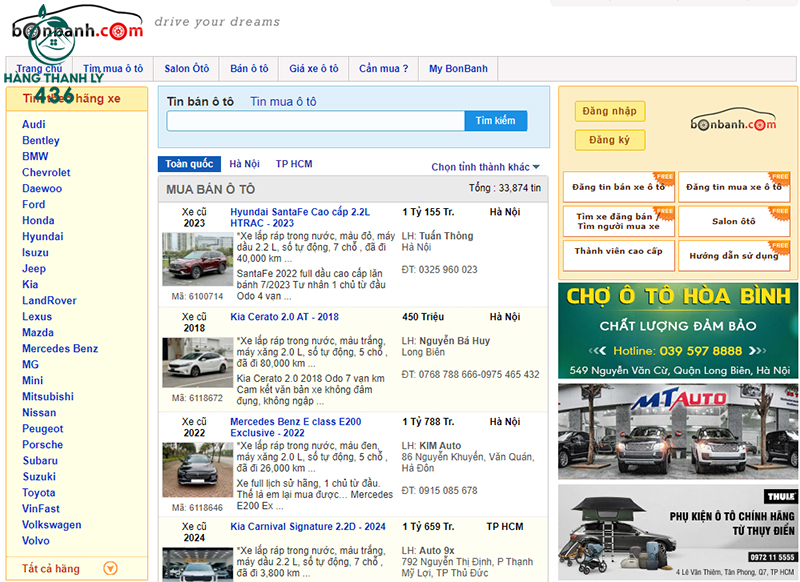Viewport: 800px width, 582px height.
Task: Filter by Mercedes Benz brand in sidebar
Action: 60,348
